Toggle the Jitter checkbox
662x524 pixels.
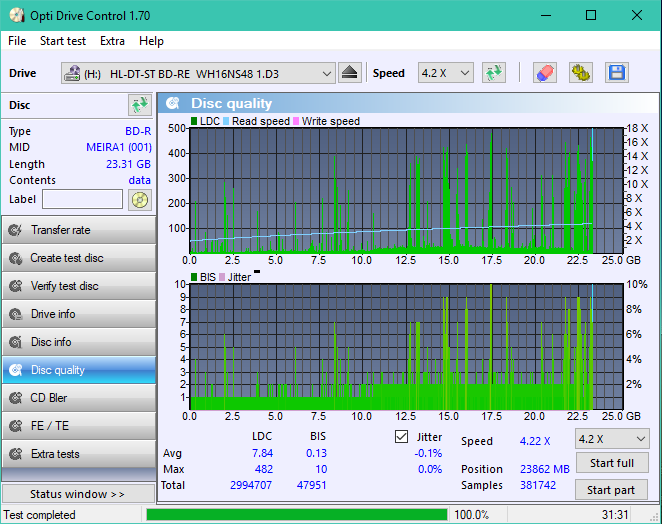(x=402, y=437)
